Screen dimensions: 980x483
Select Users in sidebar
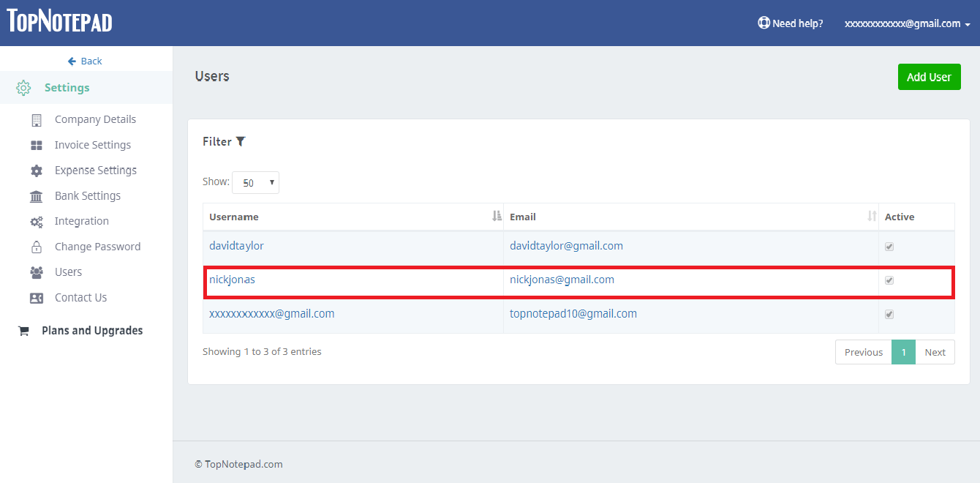click(68, 272)
